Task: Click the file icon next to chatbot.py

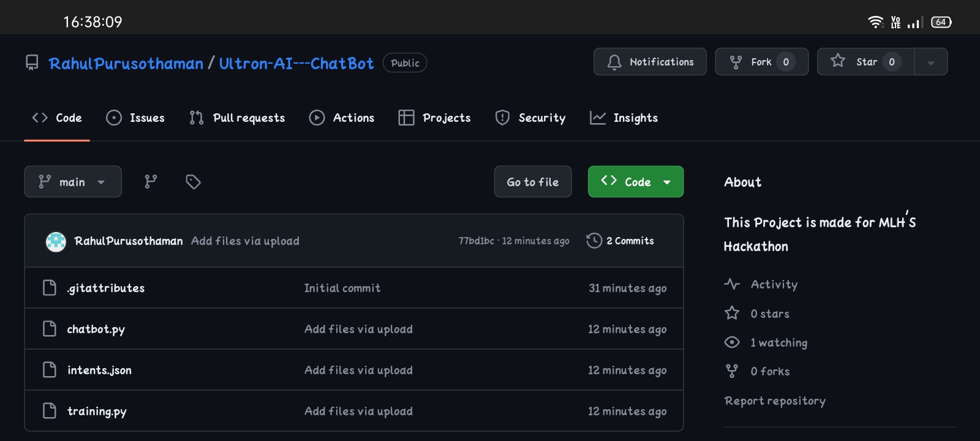Action: tap(50, 329)
